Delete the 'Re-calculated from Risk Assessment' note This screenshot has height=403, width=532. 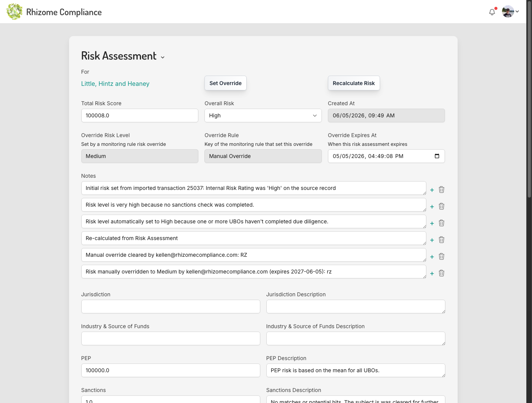(442, 240)
